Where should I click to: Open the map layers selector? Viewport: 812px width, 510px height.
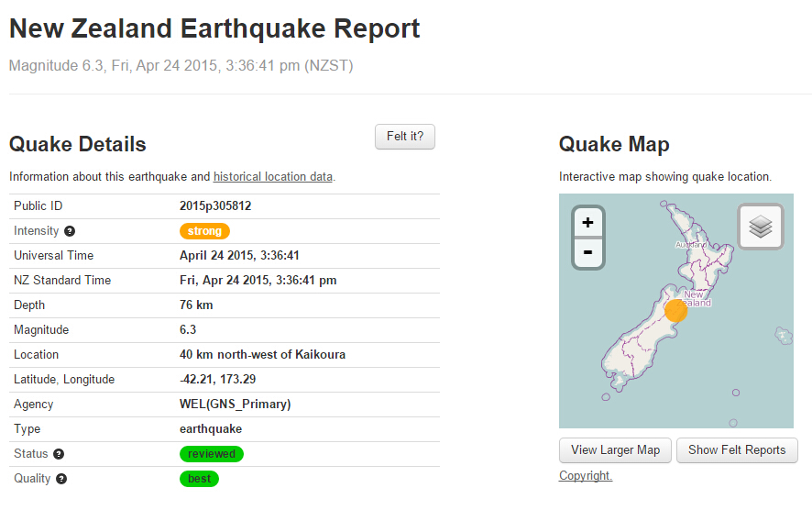coord(760,227)
